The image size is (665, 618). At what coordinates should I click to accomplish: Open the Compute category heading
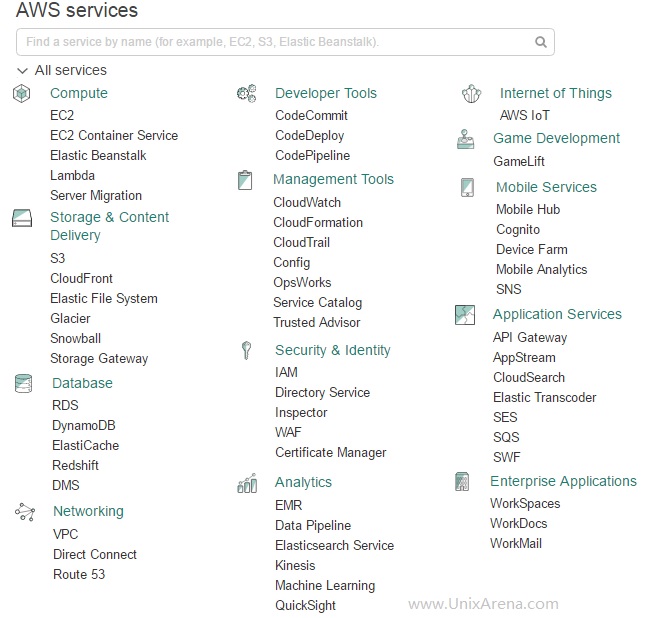coord(79,93)
